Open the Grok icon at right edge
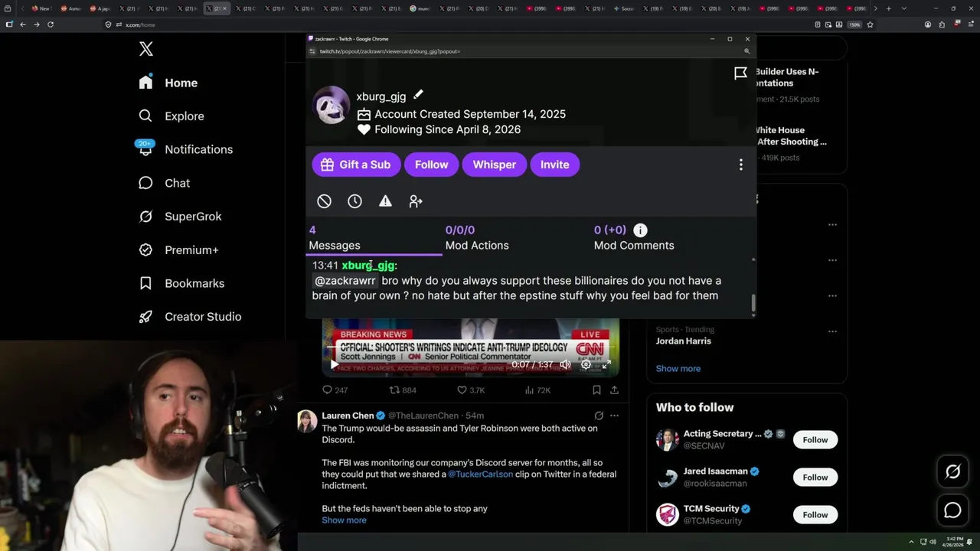 click(x=952, y=472)
